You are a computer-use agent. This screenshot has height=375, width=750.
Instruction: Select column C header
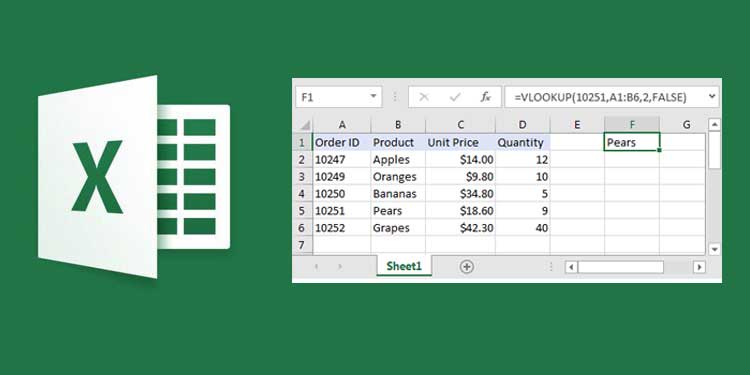[460, 125]
